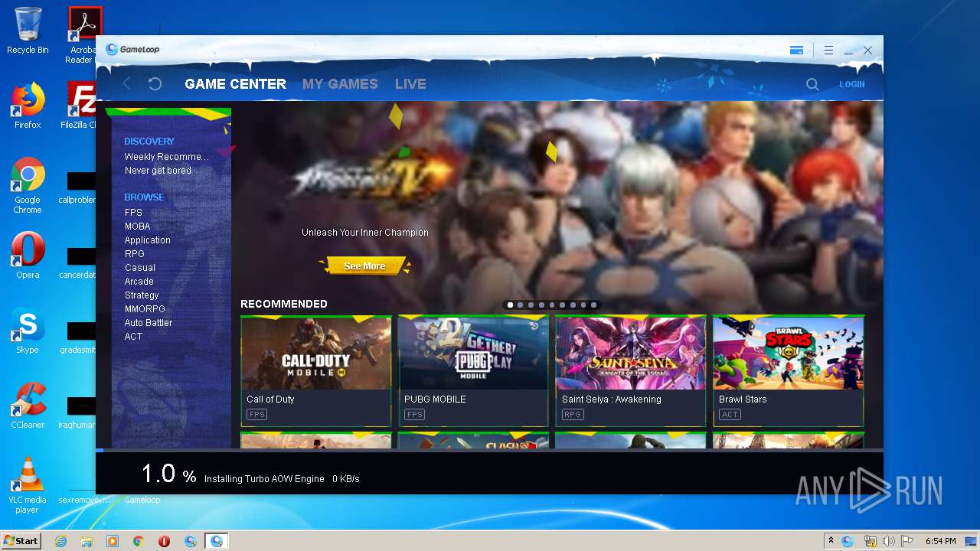Show hidden system tray icons
Screen dimensions: 980x551
[x=831, y=541]
